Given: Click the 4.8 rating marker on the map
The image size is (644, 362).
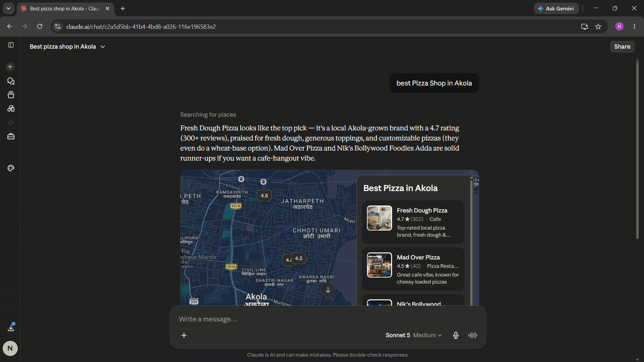Looking at the screenshot, I should pyautogui.click(x=264, y=195).
